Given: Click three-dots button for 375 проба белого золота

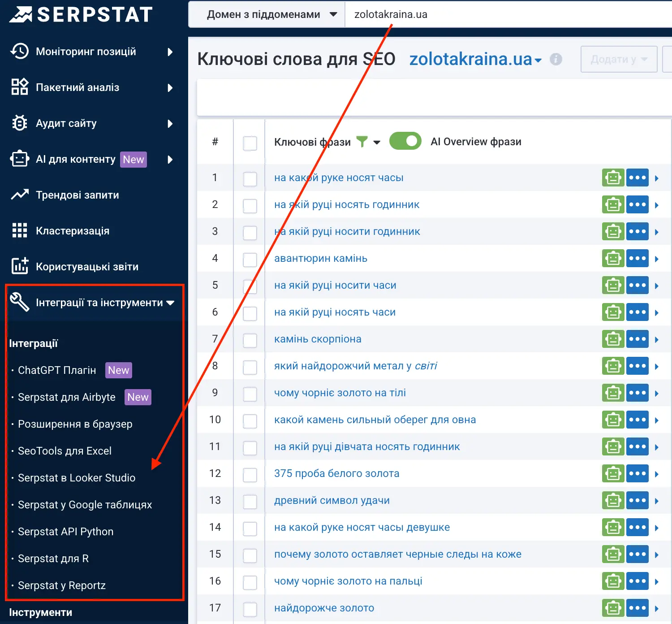Looking at the screenshot, I should coord(638,473).
